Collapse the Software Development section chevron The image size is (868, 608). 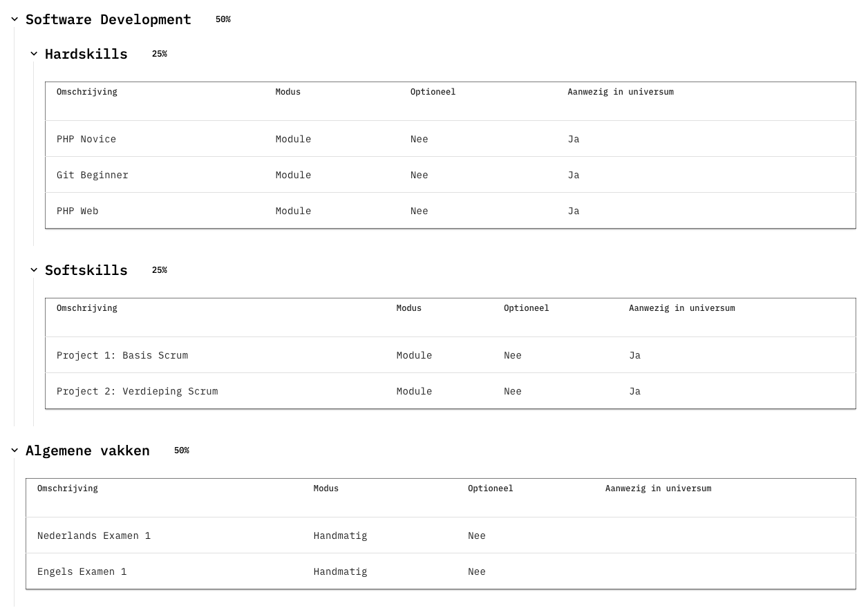[15, 20]
